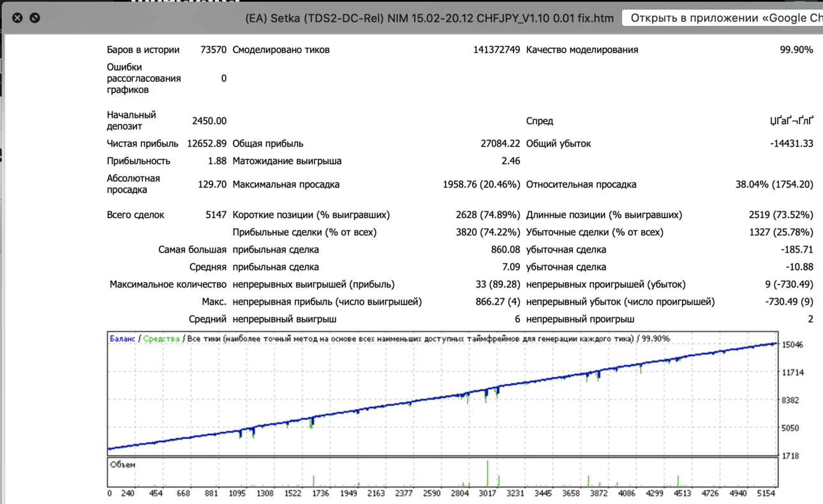Select short positions value 2628 (74.89%)

tap(488, 215)
